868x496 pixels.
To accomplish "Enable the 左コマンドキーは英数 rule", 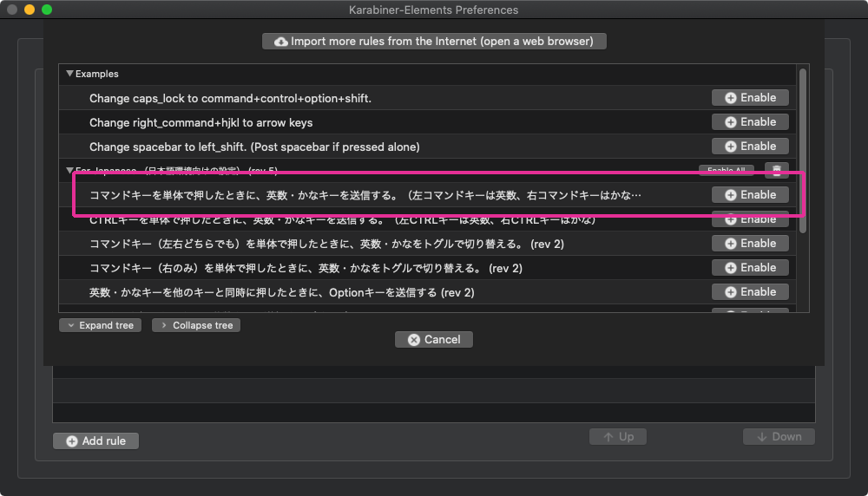I will [x=750, y=195].
